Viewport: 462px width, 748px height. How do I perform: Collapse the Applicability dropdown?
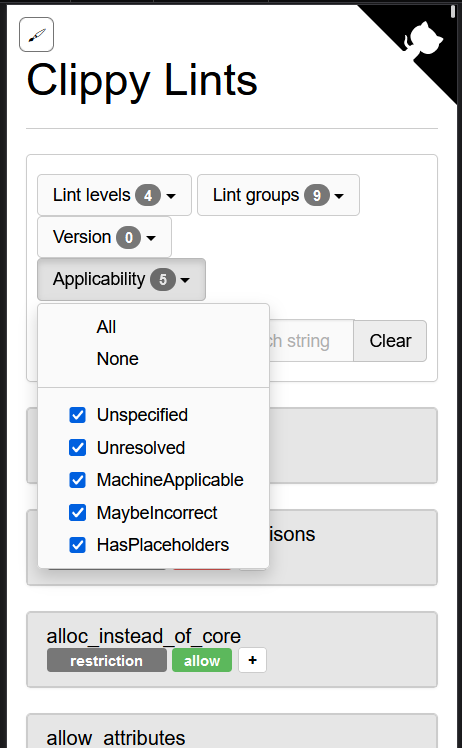click(121, 280)
